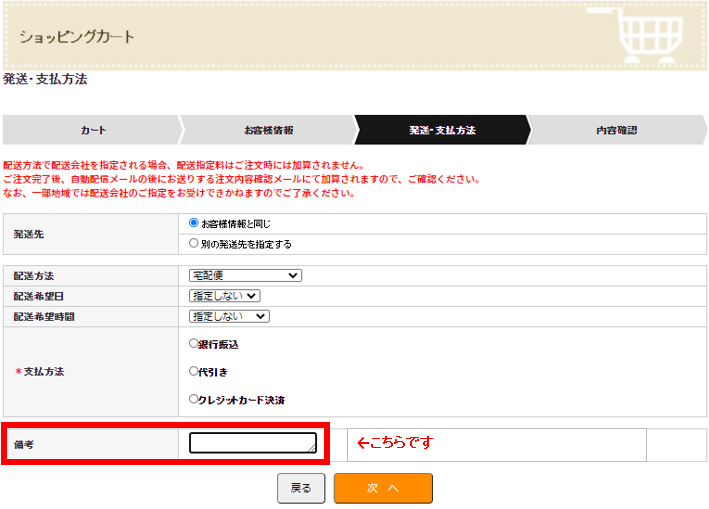This screenshot has width=709, height=509.
Task: Select 銀行振込 payment method
Action: 194,343
